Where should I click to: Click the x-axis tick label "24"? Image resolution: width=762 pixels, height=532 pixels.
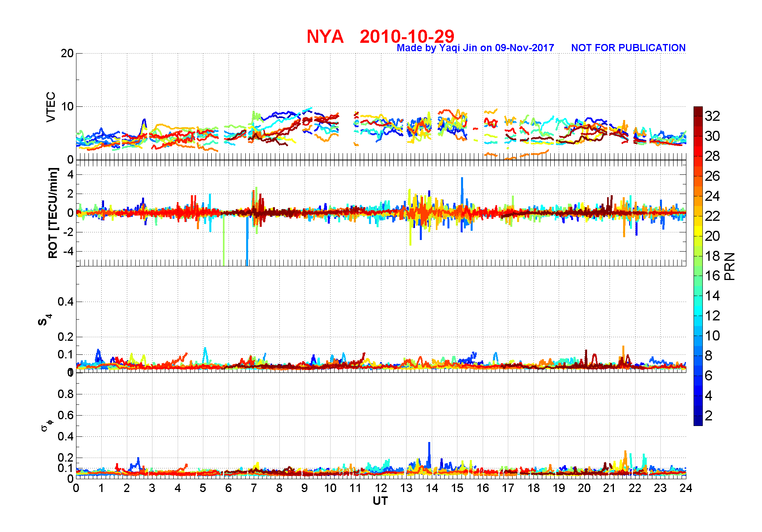(x=686, y=488)
